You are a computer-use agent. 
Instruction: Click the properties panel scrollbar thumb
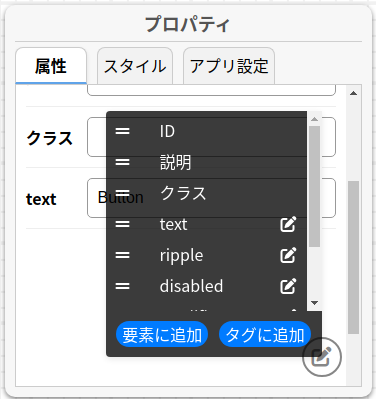(354, 257)
